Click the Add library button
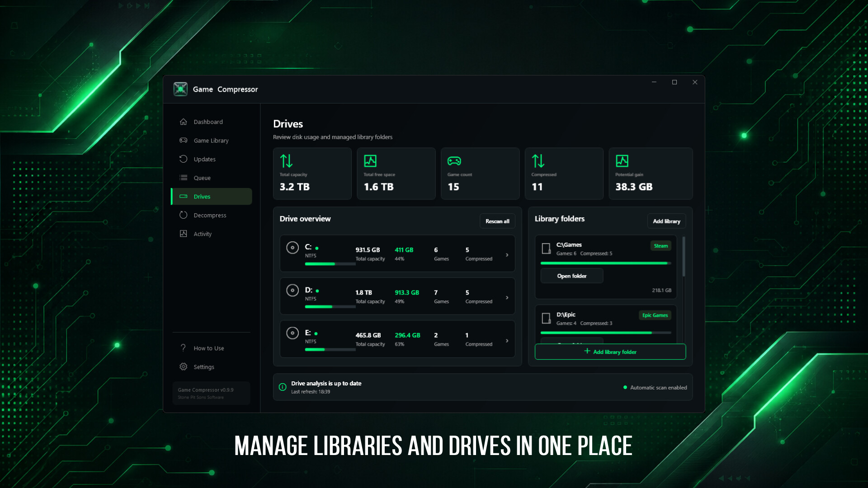 click(x=666, y=221)
